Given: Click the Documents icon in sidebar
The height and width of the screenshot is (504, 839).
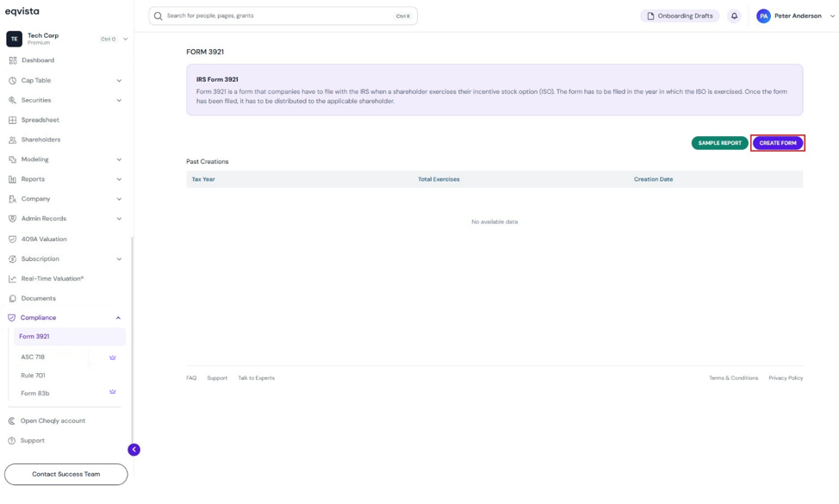Looking at the screenshot, I should [x=12, y=299].
